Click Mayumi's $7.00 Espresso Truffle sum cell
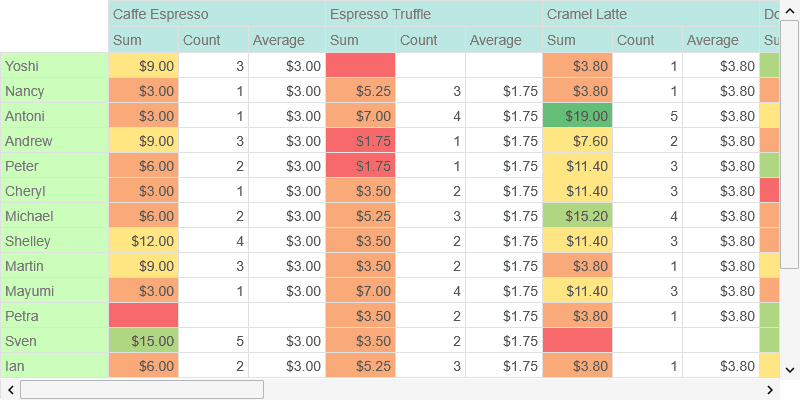The width and height of the screenshot is (800, 400). (x=360, y=291)
